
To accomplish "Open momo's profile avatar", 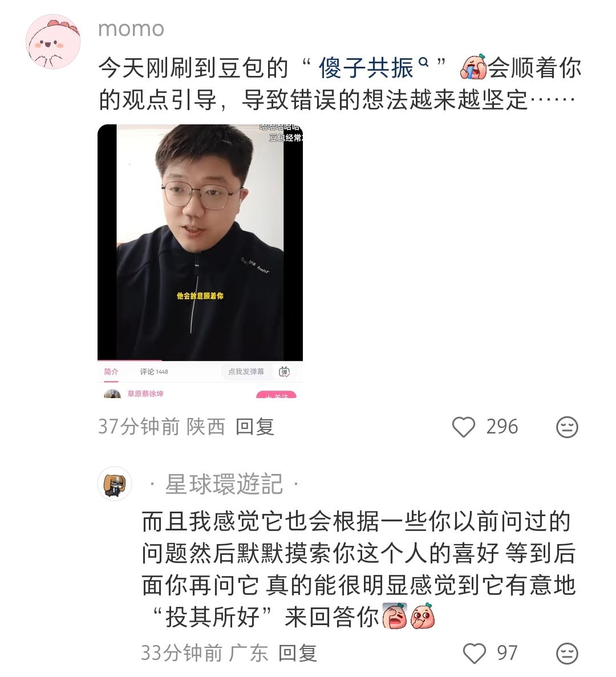I will [54, 42].
